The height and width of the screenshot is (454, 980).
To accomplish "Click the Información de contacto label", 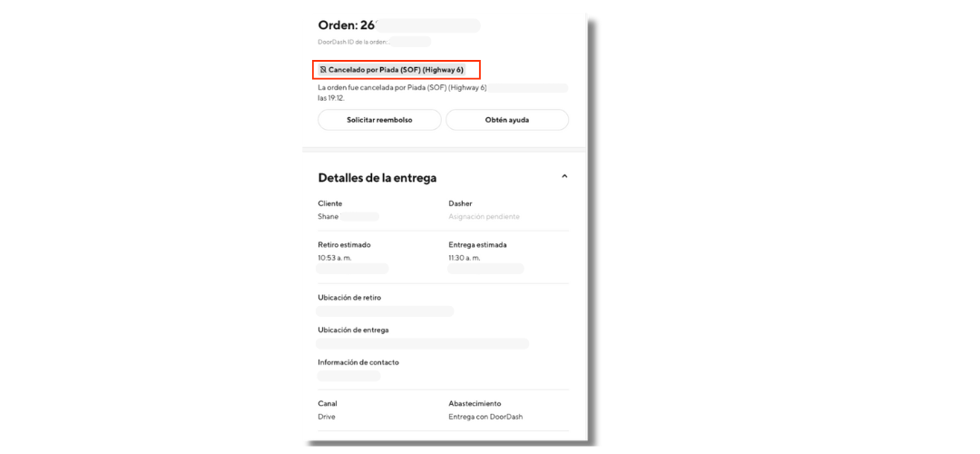I will click(358, 362).
